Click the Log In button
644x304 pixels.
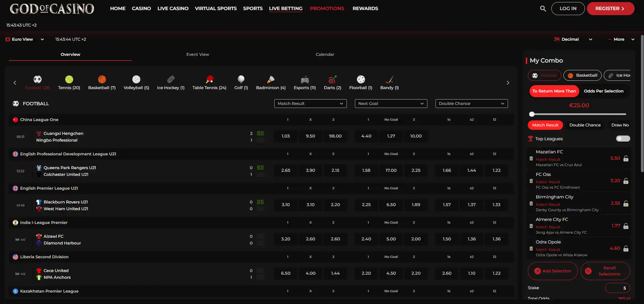point(568,8)
